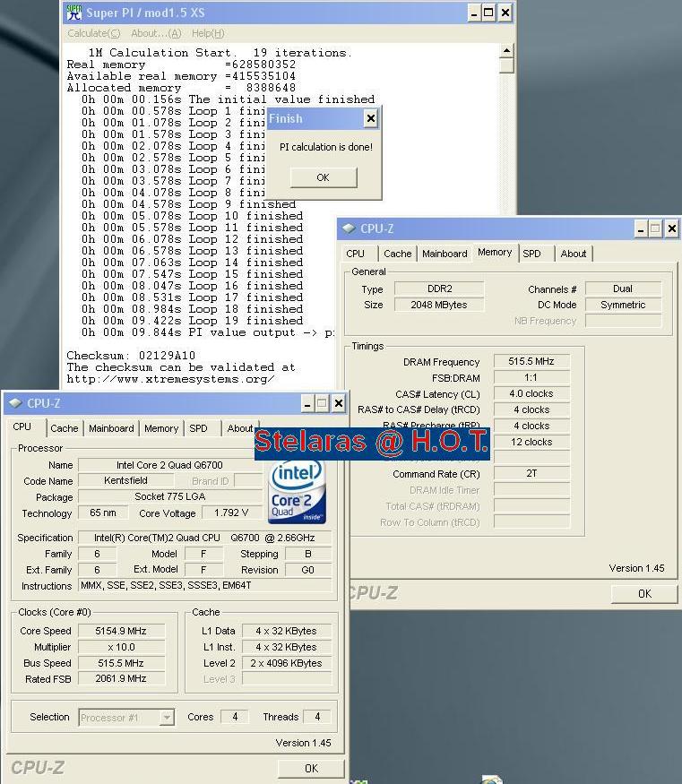Image resolution: width=682 pixels, height=784 pixels.
Task: Click the Cores count field showing 4
Action: coord(235,717)
